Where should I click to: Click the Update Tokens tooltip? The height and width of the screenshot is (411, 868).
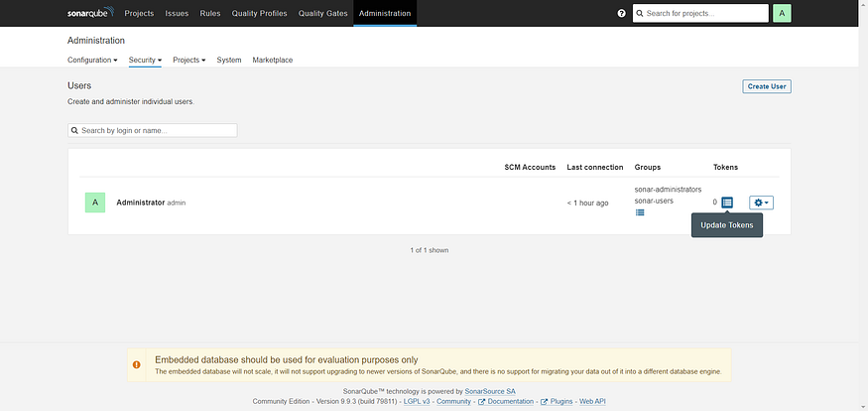(x=727, y=225)
